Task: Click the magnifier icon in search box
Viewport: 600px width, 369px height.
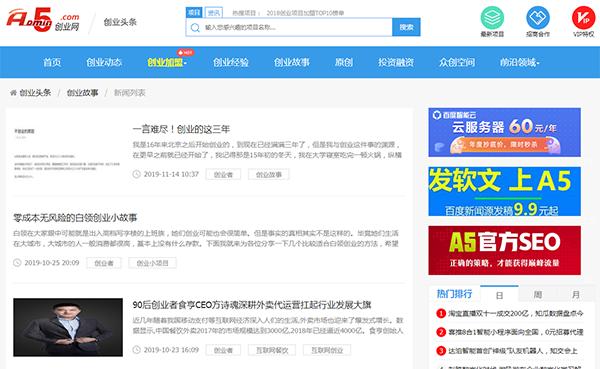Action: pos(195,28)
